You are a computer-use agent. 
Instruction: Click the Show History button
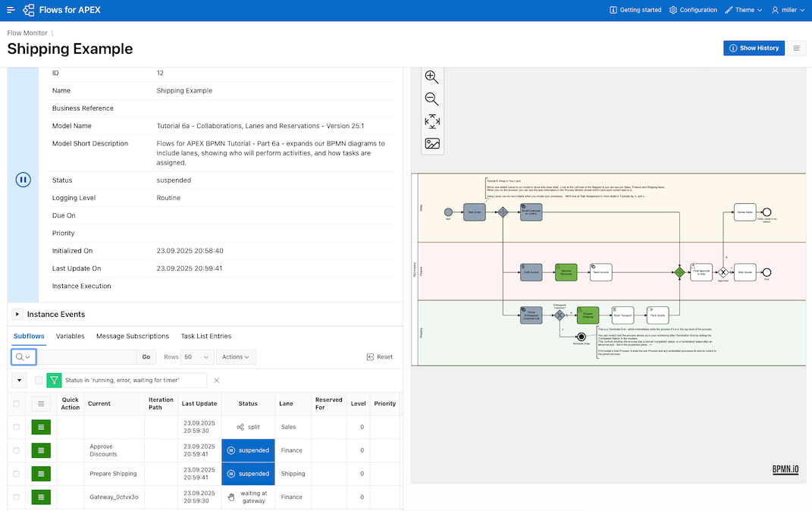pyautogui.click(x=754, y=48)
